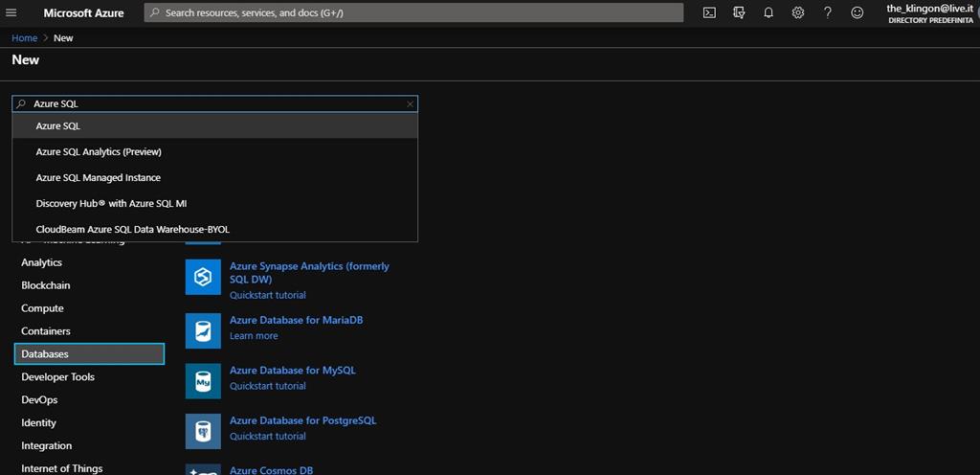Open the account the_klingon@live.it menu
The height and width of the screenshot is (475, 980).
coord(930,12)
